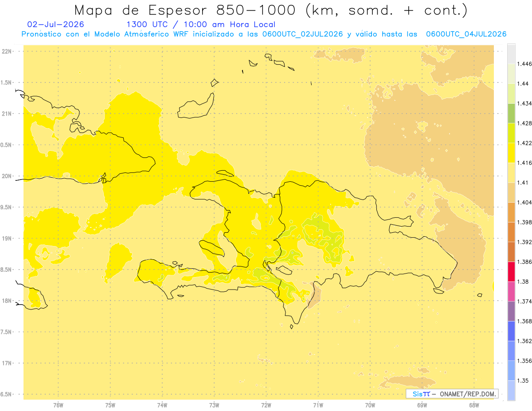Image resolution: width=532 pixels, height=411 pixels.
Task: Click the 75W longitude label
Action: 110,405
